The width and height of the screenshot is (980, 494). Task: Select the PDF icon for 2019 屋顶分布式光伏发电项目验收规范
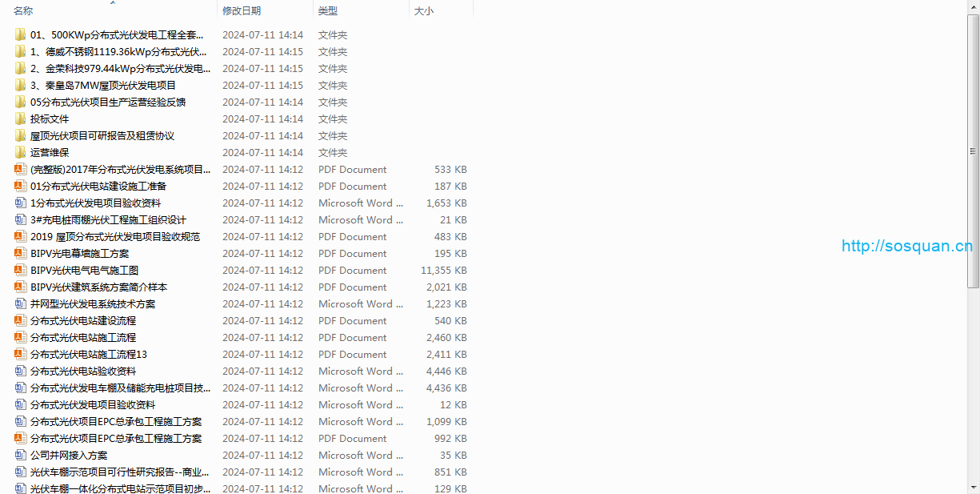20,236
